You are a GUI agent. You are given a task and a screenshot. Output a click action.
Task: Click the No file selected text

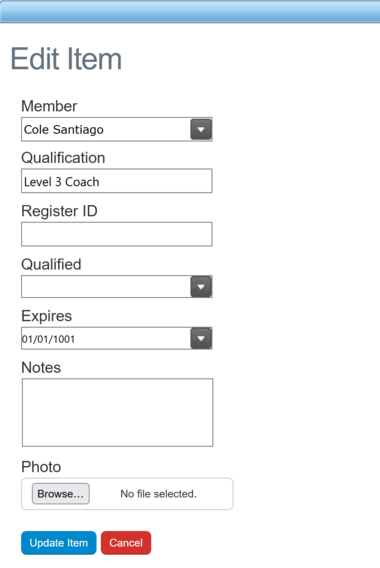tap(158, 494)
